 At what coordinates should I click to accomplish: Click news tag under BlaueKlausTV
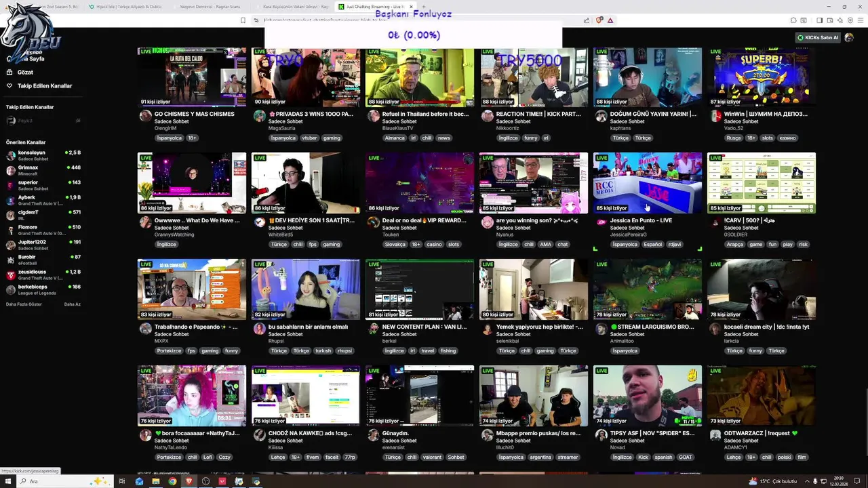click(443, 138)
